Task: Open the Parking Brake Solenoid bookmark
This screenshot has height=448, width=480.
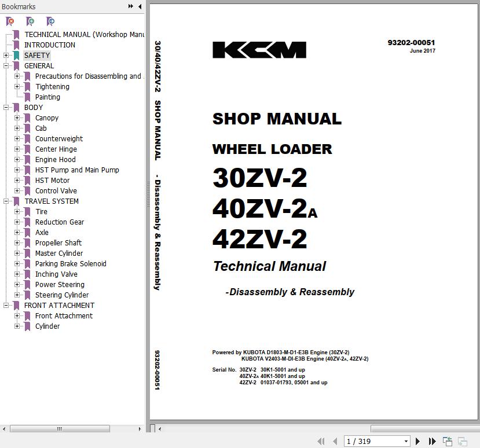Action: click(71, 263)
